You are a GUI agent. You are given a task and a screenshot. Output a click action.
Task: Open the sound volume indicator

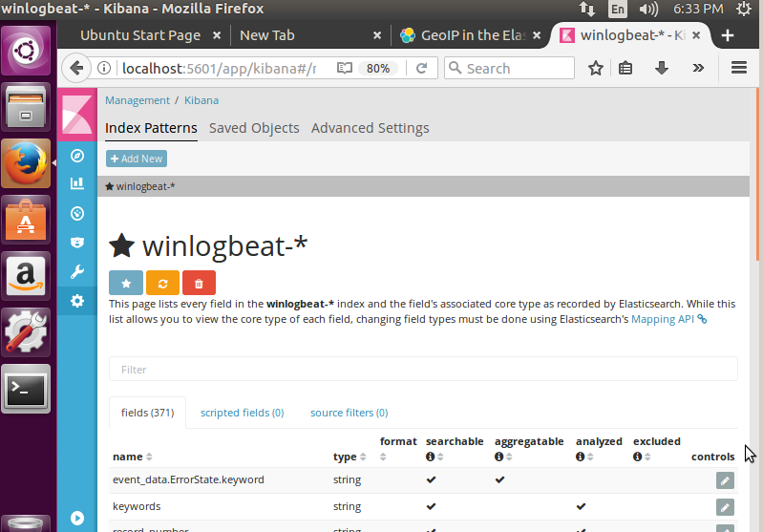click(648, 9)
